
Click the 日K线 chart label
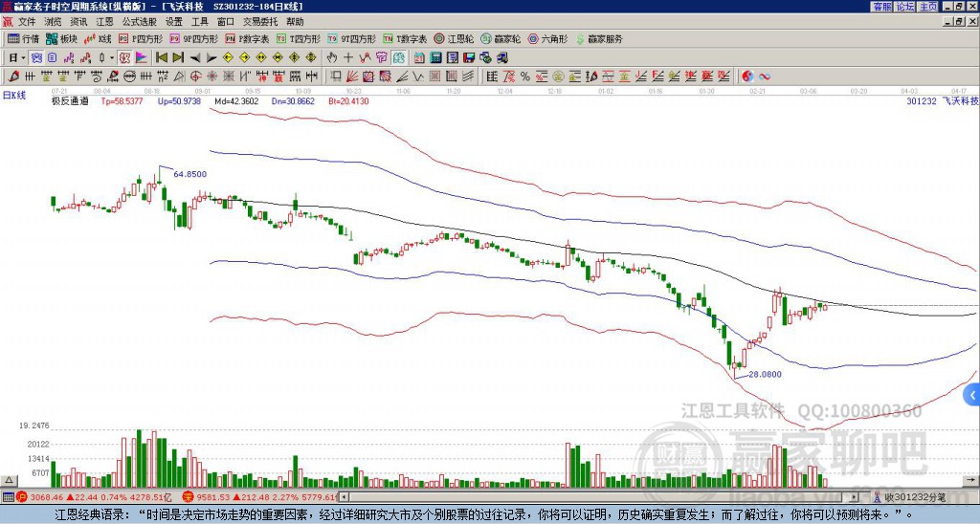coord(14,96)
